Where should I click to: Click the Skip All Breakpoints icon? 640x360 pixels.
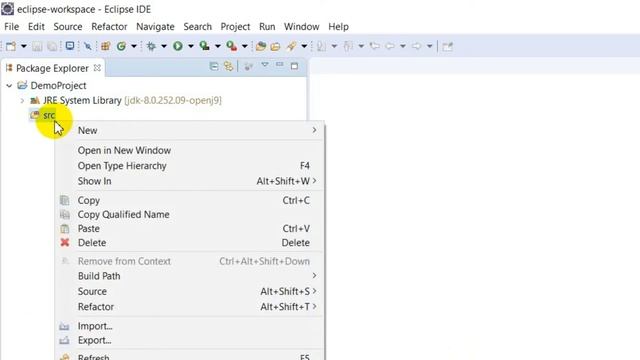(87, 46)
